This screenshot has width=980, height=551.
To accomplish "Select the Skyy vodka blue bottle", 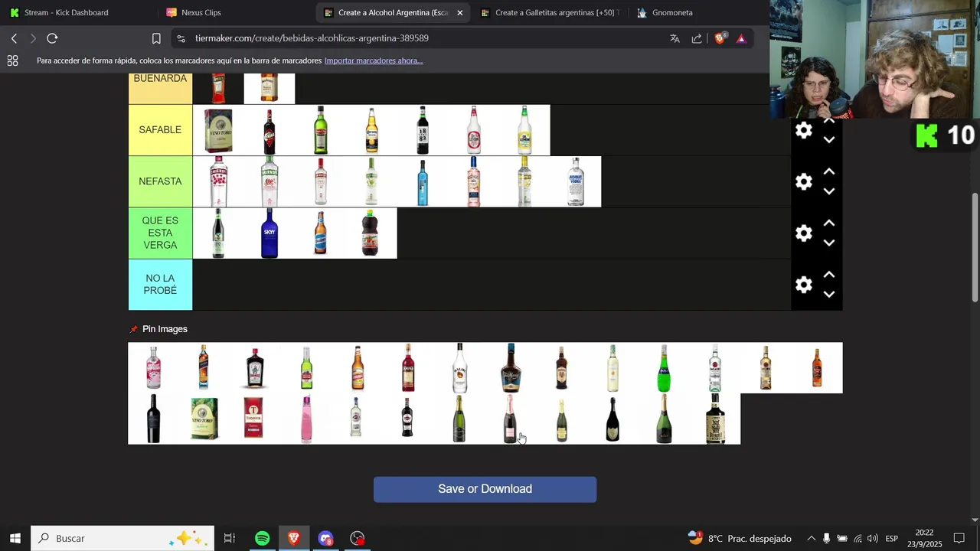I will tap(269, 233).
